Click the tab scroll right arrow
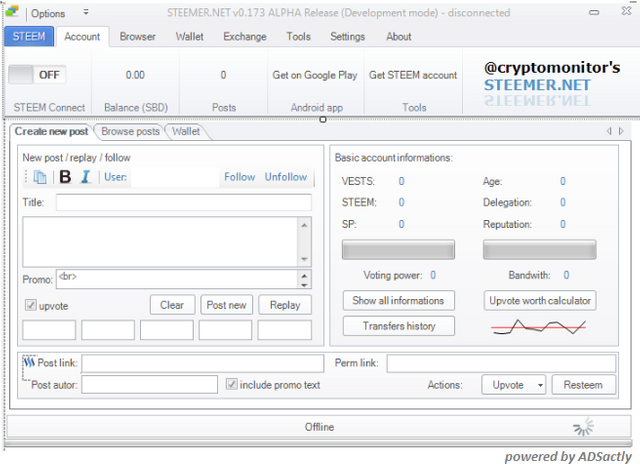The height and width of the screenshot is (470, 640). [x=621, y=131]
